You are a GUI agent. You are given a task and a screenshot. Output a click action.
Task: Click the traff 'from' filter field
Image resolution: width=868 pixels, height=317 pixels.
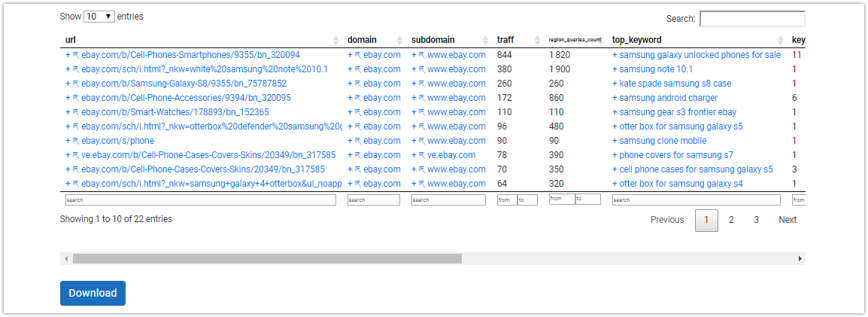click(x=507, y=200)
